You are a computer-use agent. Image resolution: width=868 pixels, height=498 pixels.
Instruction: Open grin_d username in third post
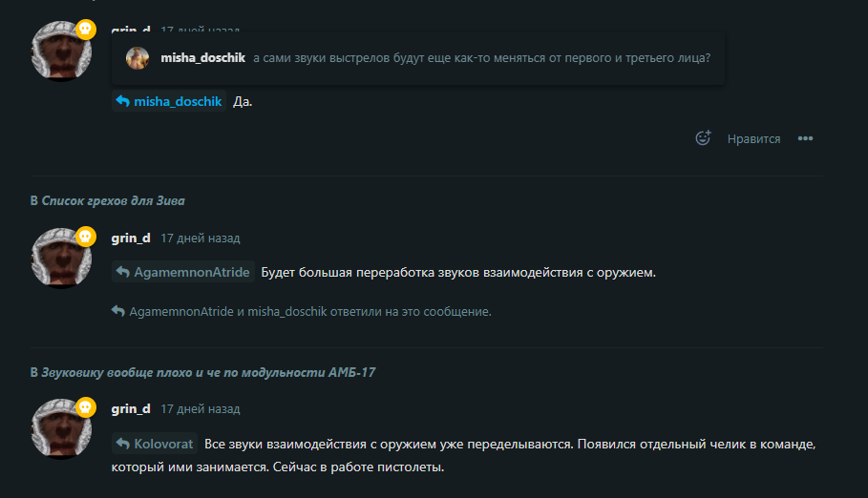pyautogui.click(x=131, y=409)
